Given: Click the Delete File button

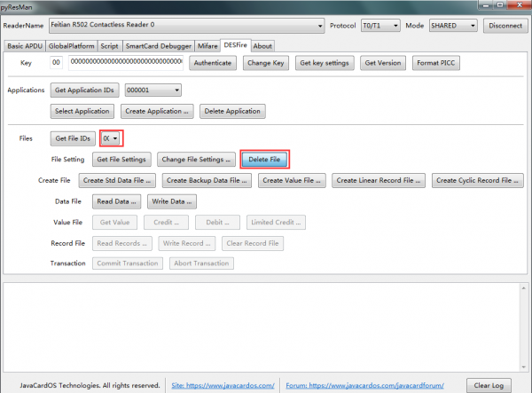Looking at the screenshot, I should pos(264,159).
